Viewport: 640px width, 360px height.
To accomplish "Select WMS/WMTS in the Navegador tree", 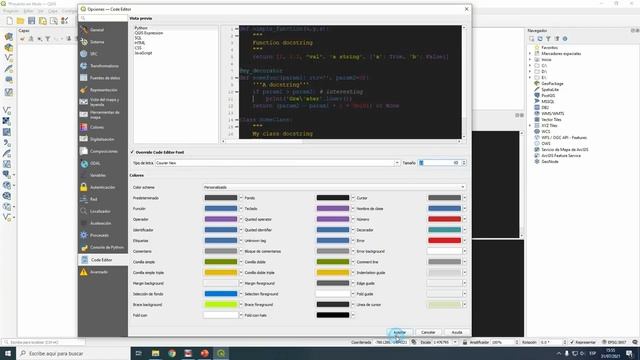I will pyautogui.click(x=552, y=113).
